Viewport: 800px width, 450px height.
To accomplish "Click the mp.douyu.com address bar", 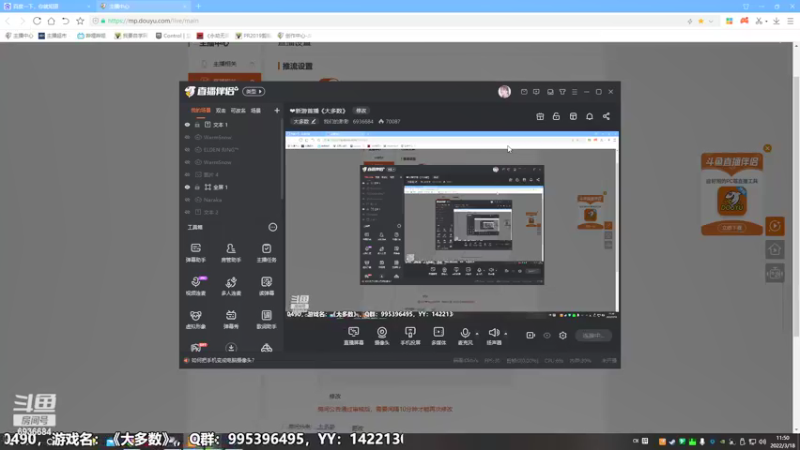I will [x=388, y=21].
